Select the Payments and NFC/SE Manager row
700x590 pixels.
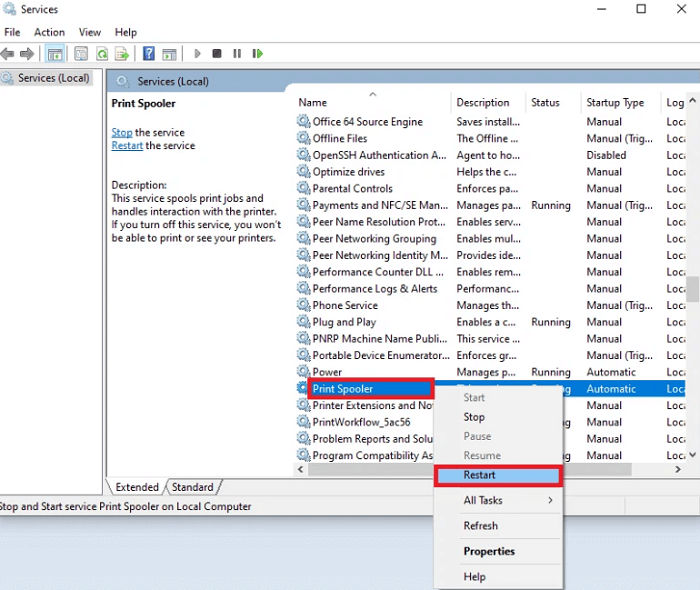coord(490,205)
